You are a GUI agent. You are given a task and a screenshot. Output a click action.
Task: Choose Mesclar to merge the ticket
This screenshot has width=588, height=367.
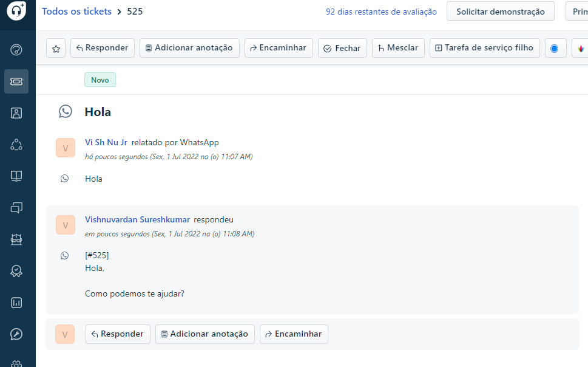click(x=397, y=47)
